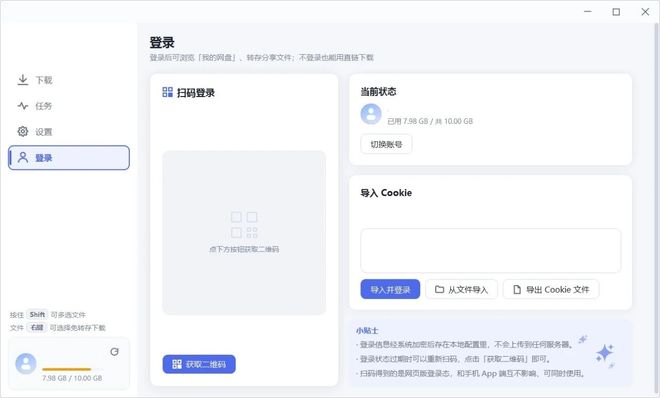Click the QR placeholder area
660x398 pixels.
(x=244, y=233)
